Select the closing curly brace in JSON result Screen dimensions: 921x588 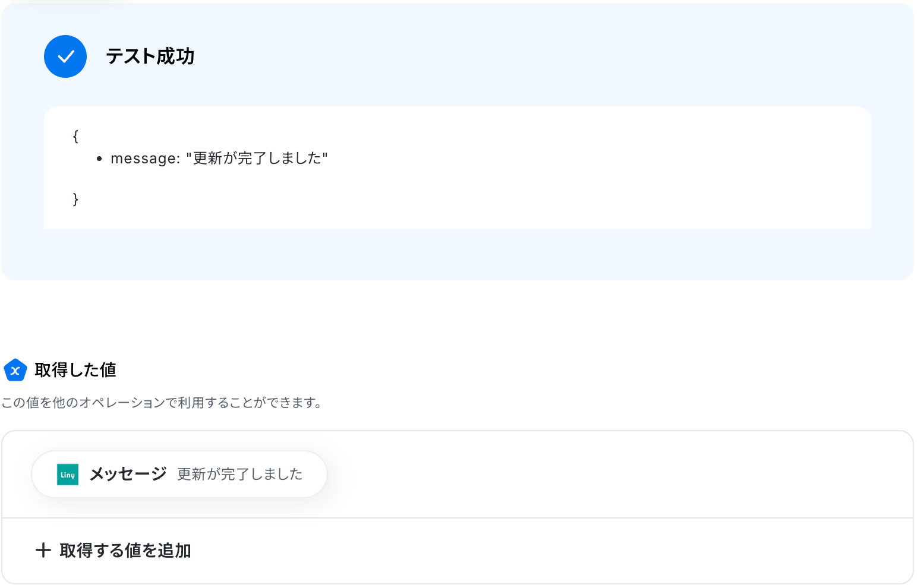pyautogui.click(x=75, y=199)
